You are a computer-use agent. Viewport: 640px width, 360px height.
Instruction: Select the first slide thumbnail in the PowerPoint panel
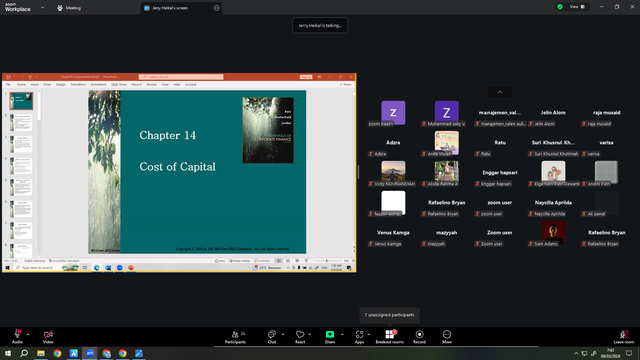(x=21, y=101)
